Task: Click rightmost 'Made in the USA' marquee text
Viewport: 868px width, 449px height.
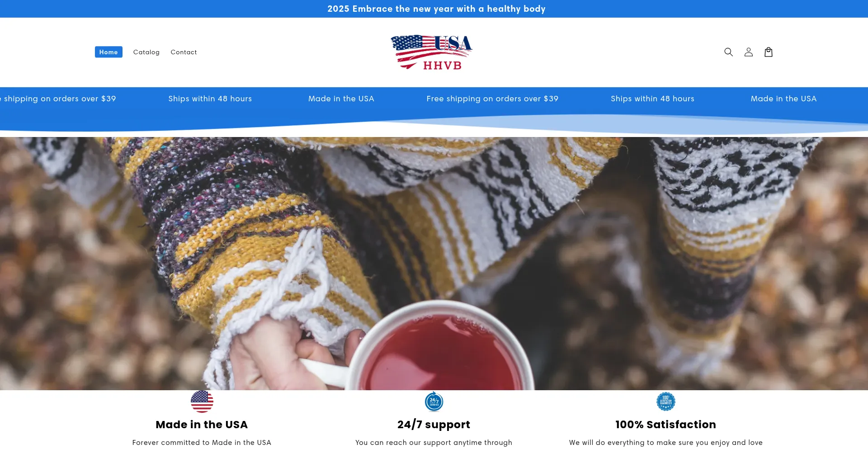Action: (x=784, y=99)
